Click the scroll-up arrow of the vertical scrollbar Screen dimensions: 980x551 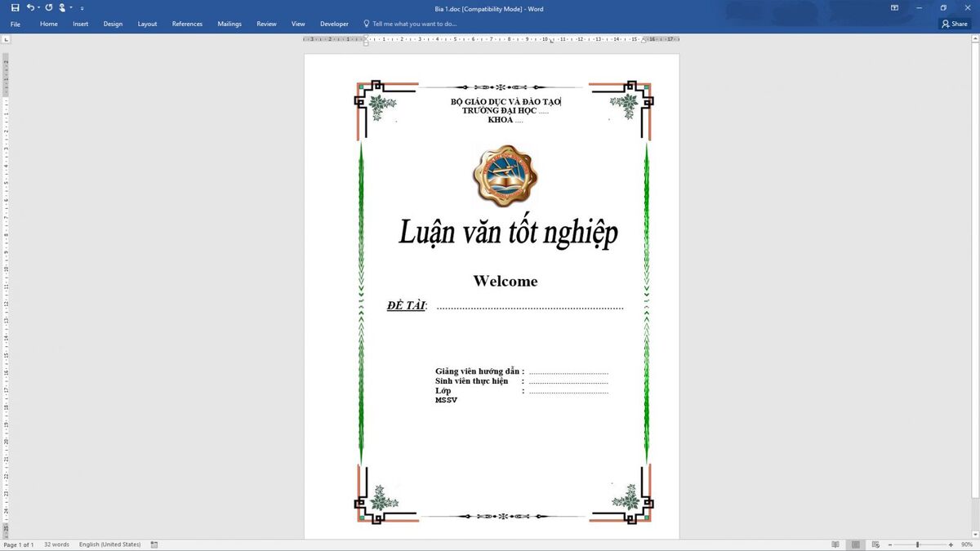(976, 39)
